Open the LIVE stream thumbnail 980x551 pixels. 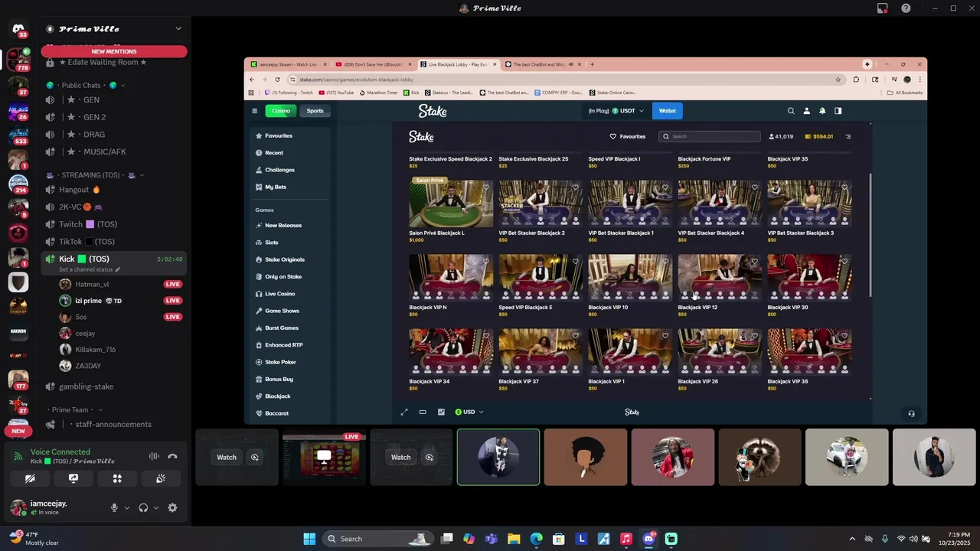[324, 457]
